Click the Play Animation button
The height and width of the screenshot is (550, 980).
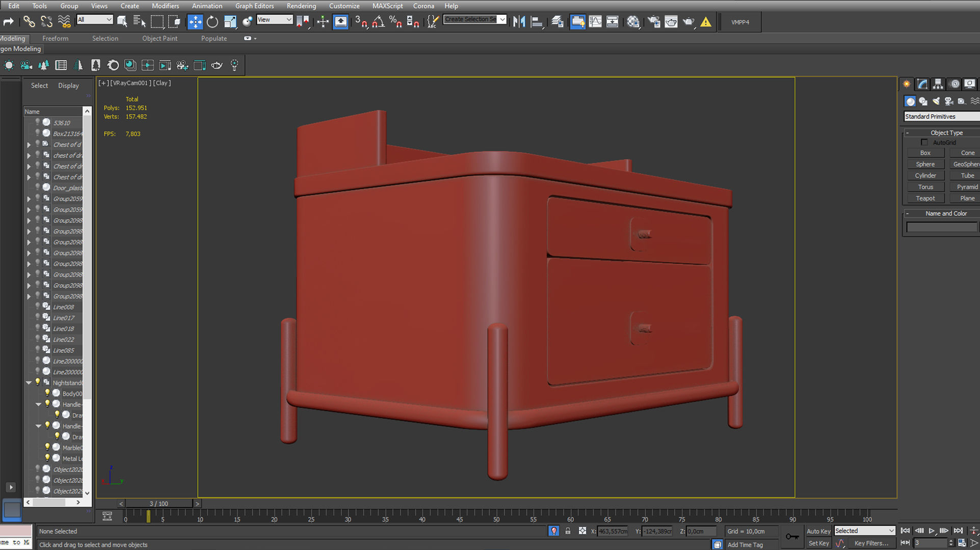tap(932, 531)
